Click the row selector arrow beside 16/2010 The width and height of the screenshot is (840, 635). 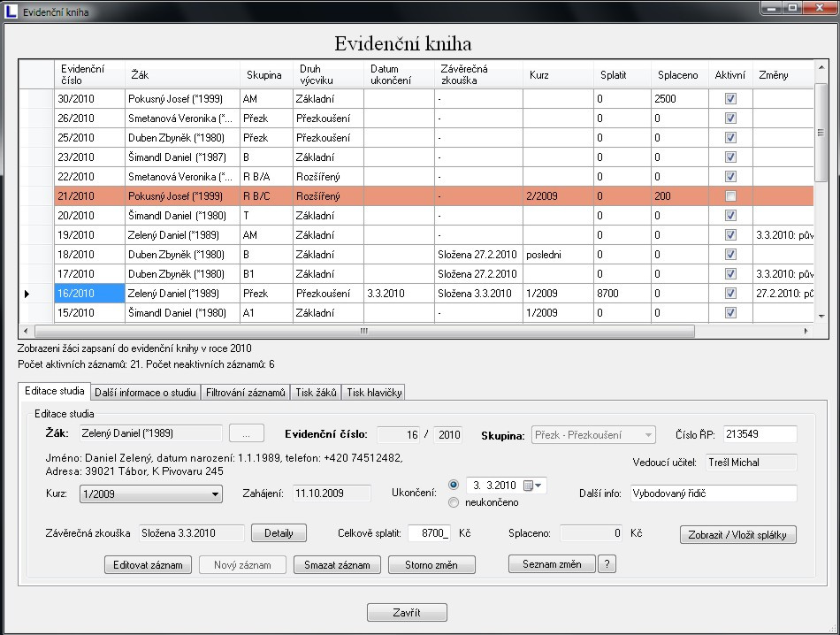(x=27, y=294)
